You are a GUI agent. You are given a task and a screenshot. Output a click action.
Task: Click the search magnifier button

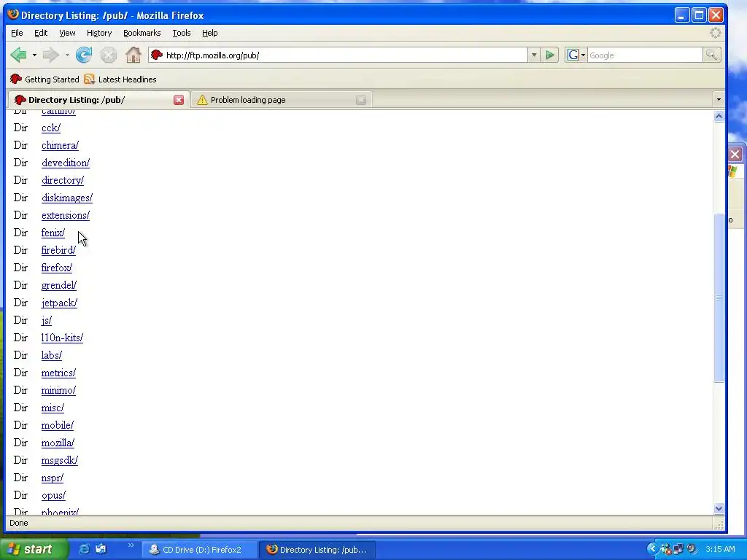[x=711, y=55]
